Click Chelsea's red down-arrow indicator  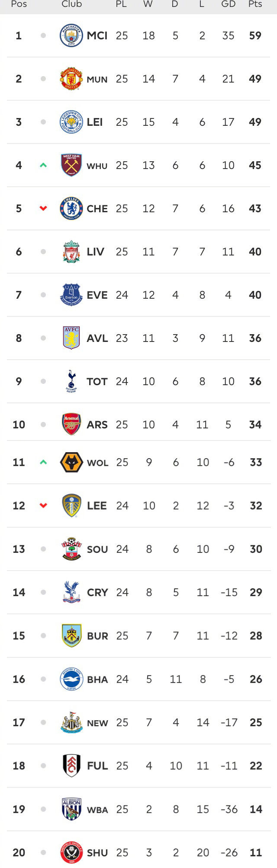coord(43,208)
